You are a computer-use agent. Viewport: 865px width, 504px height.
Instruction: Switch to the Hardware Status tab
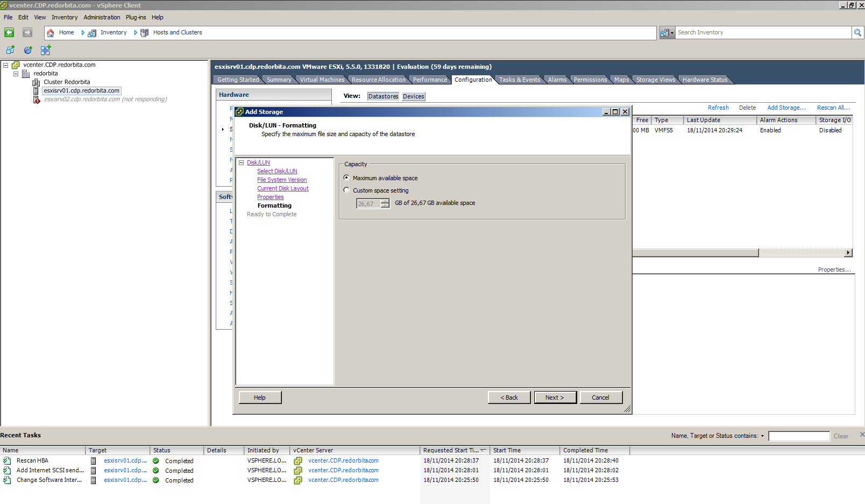point(704,80)
